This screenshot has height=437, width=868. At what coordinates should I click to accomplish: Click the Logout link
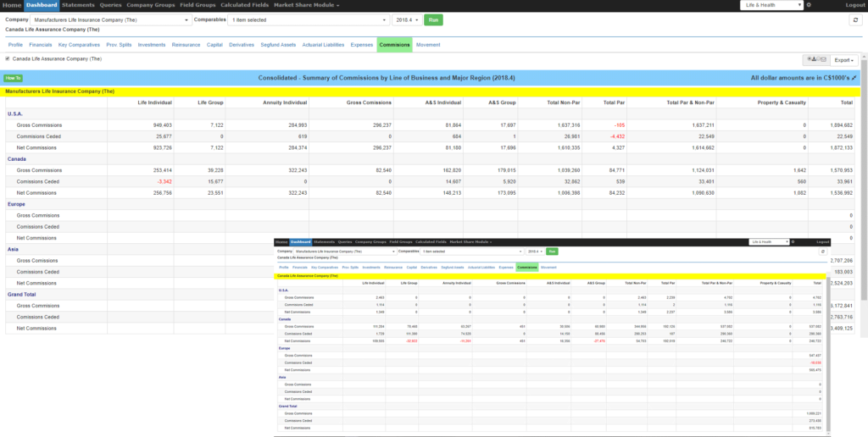pyautogui.click(x=855, y=5)
